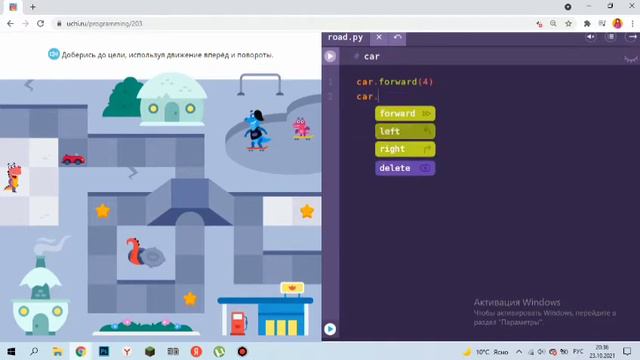The image size is (640, 360).
Task: Open Windows search on the taskbar
Action: [34, 351]
